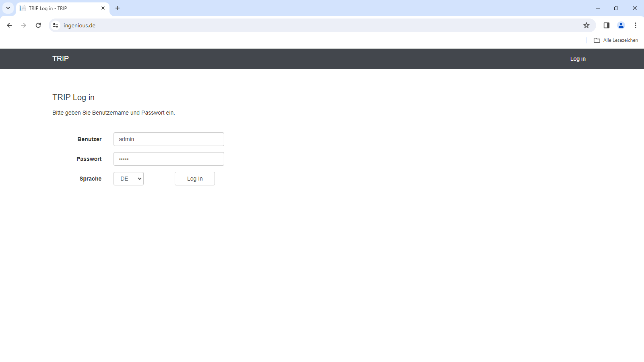This screenshot has width=644, height=362.
Task: Go back with the browser back arrow
Action: (9, 25)
